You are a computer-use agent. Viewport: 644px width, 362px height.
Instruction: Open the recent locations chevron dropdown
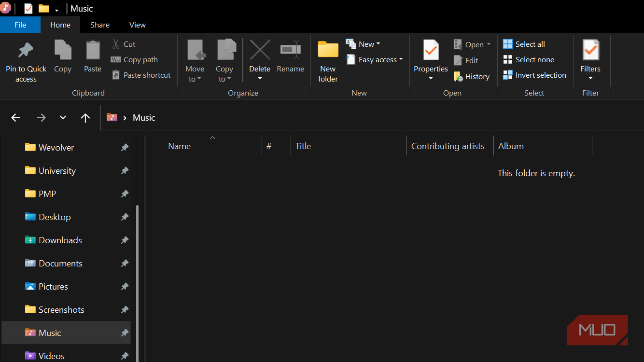click(x=63, y=118)
